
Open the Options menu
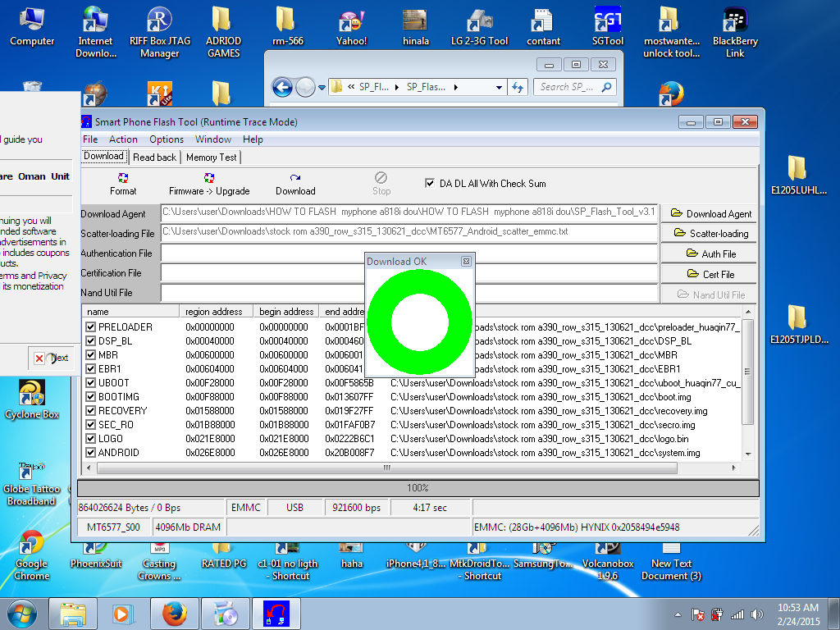(166, 139)
